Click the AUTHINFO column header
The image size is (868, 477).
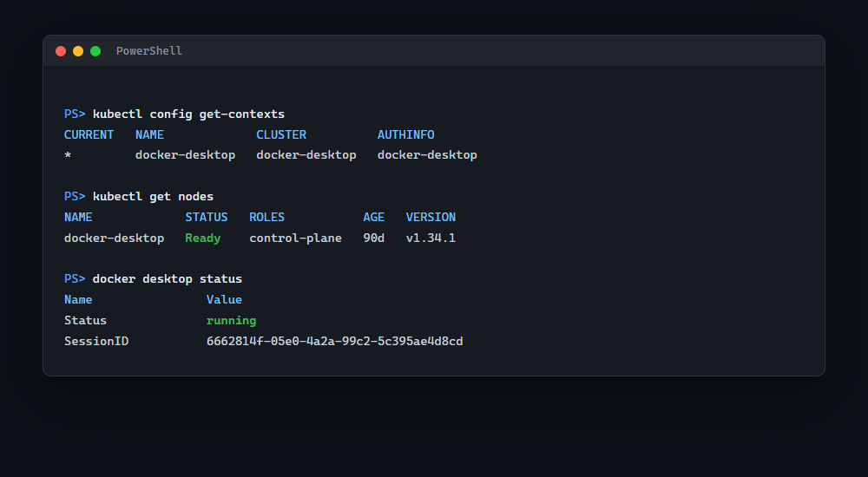[x=405, y=134]
